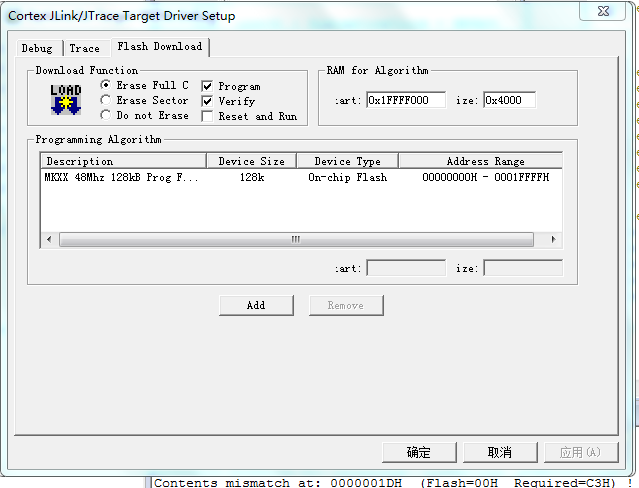The width and height of the screenshot is (639, 488).
Task: Click the Contents mismatch output line
Action: [x=393, y=483]
